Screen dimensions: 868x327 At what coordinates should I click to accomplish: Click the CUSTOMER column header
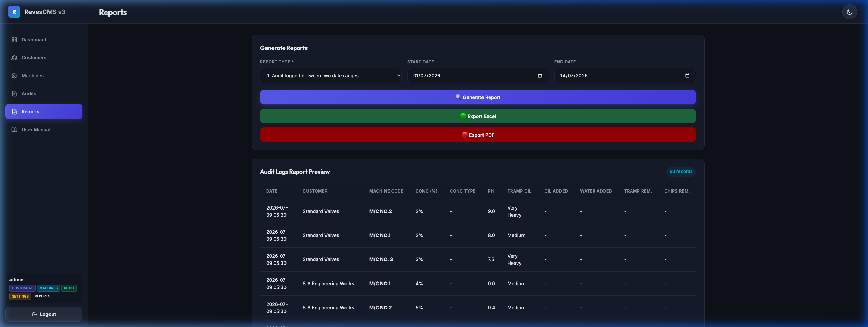(x=315, y=191)
